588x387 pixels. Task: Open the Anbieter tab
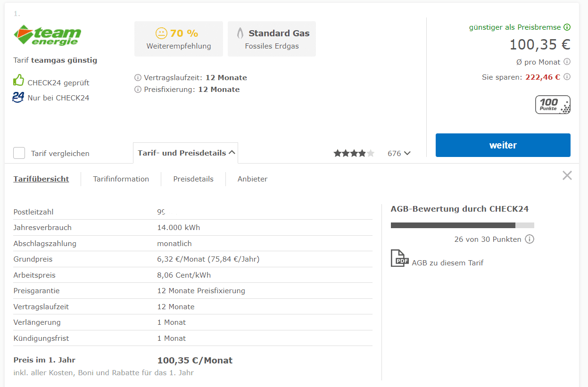coord(253,179)
